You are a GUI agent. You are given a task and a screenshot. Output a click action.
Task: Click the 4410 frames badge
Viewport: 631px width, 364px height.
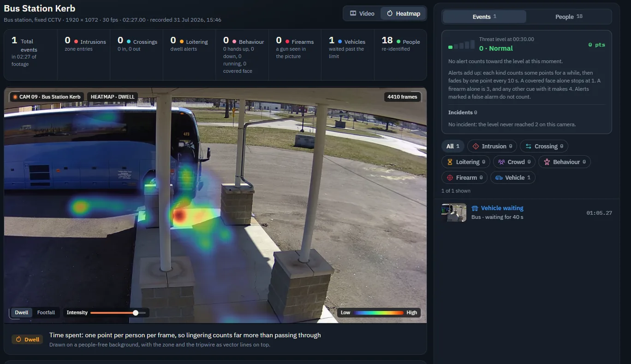[403, 97]
